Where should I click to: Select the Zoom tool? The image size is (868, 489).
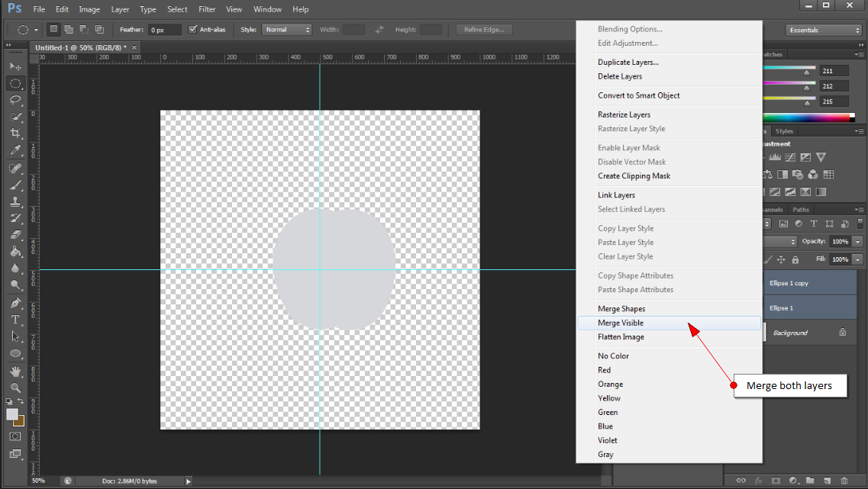[x=15, y=388]
